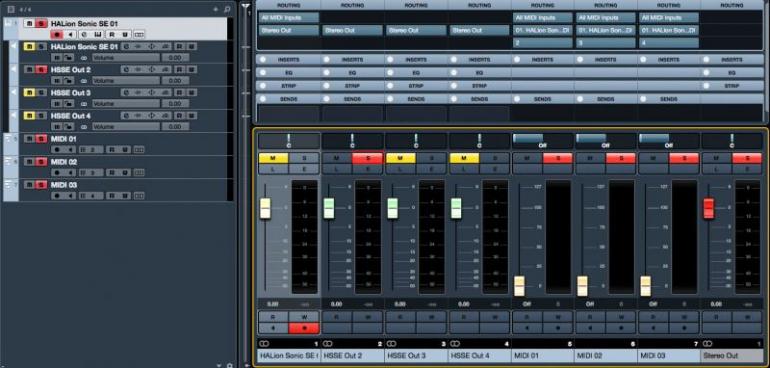Click the automation link icon on HSSE Out 4 track
This screenshot has width=770, height=368.
click(83, 127)
